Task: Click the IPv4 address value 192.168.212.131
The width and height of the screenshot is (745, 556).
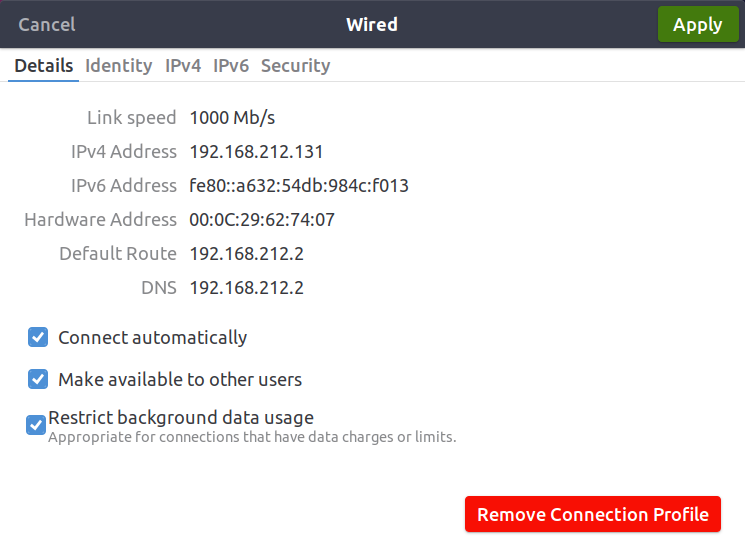Action: click(256, 152)
